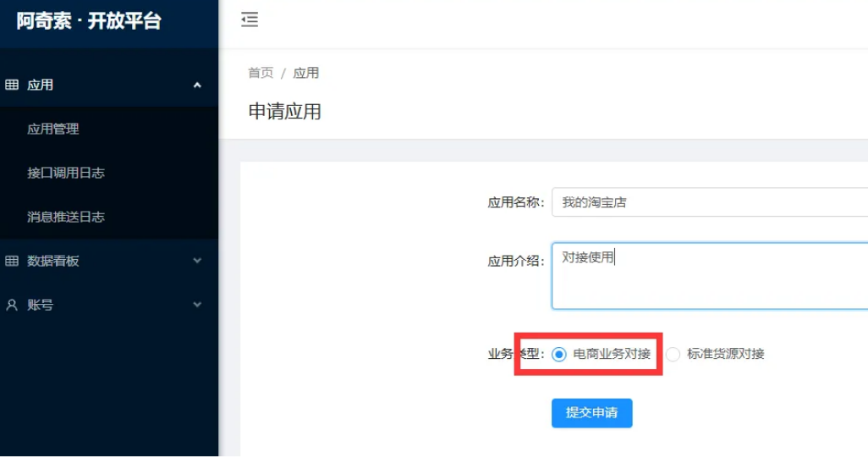
Task: Click the grid icon beside 数据看板
Action: [12, 261]
